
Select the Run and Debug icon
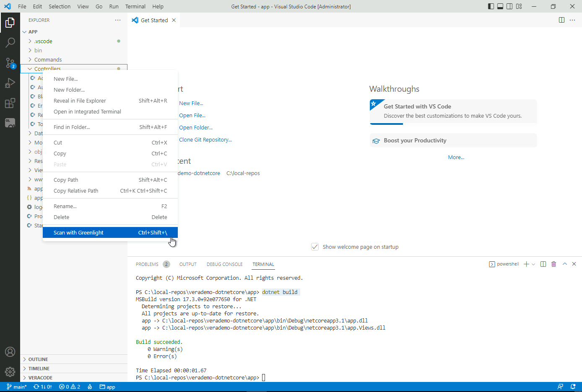click(x=10, y=83)
